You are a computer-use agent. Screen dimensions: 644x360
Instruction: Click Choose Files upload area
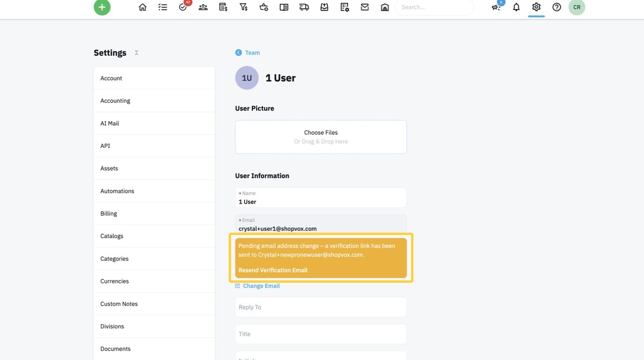[321, 137]
